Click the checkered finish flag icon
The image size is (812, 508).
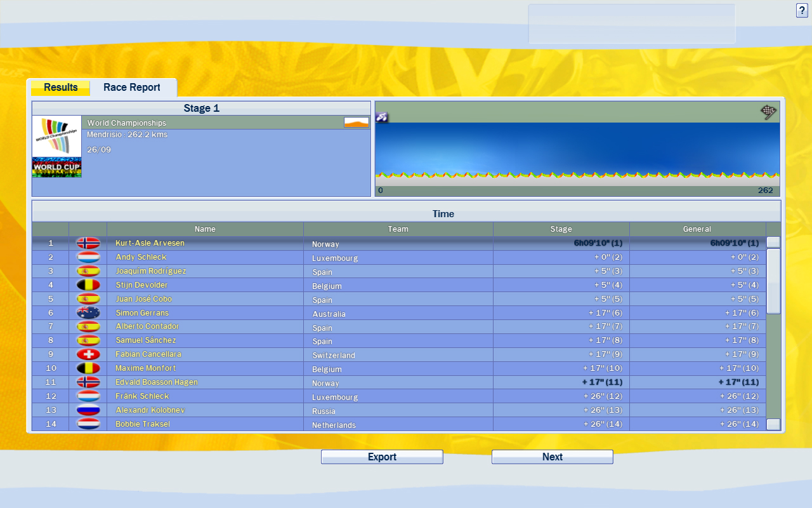coord(768,112)
